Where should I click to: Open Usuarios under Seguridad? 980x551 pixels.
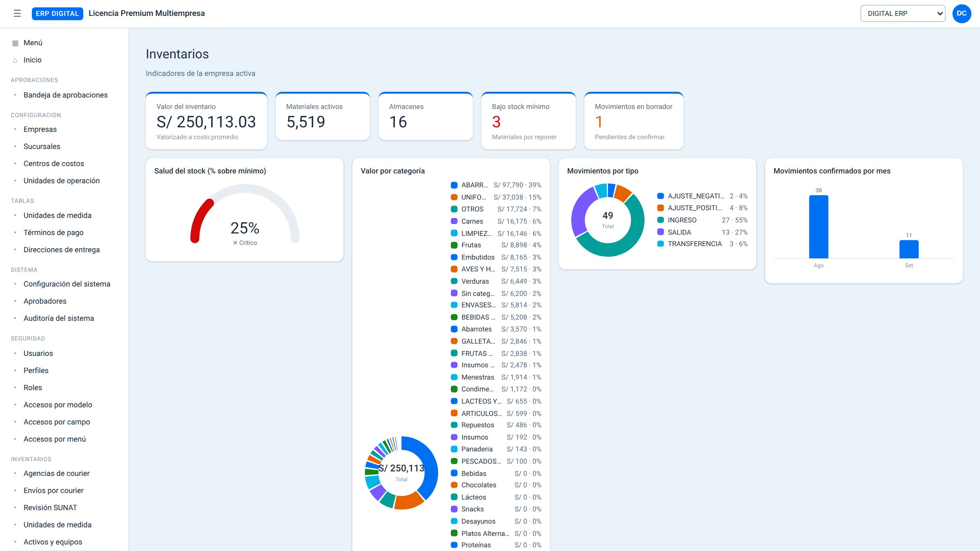click(x=38, y=353)
